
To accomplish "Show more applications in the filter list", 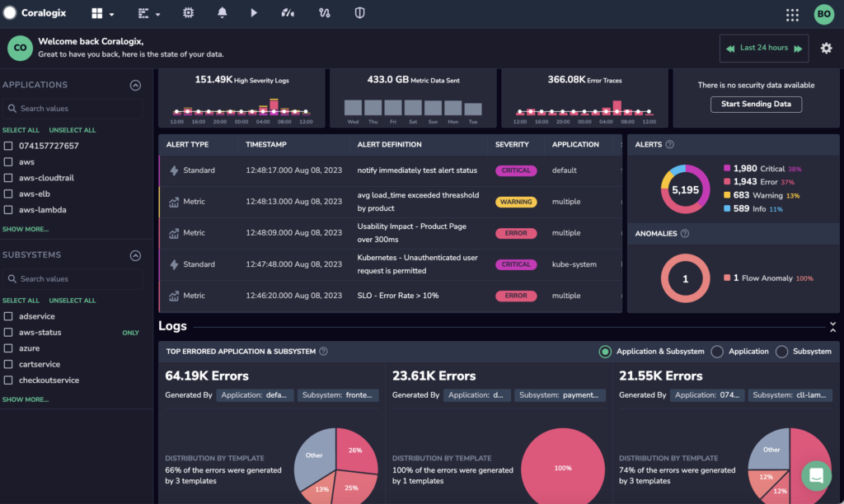I will click(26, 229).
